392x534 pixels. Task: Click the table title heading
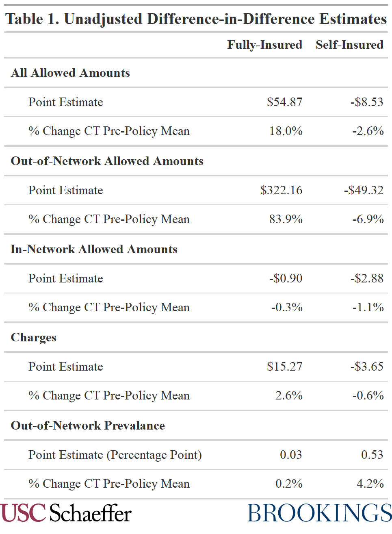196,19
